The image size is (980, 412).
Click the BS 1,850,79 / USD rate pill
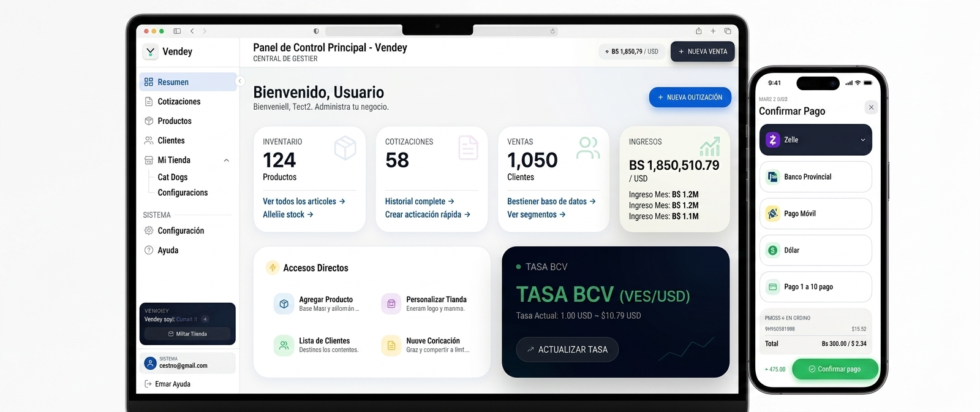(x=632, y=52)
